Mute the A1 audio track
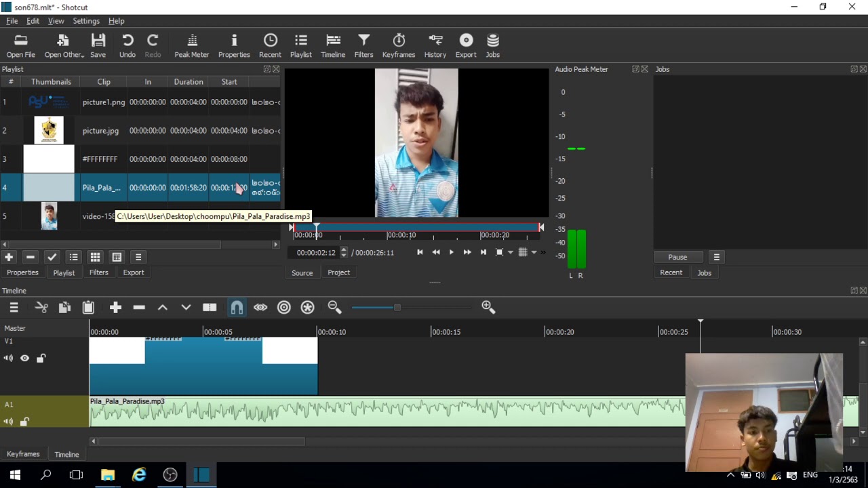This screenshot has height=488, width=868. (9, 422)
